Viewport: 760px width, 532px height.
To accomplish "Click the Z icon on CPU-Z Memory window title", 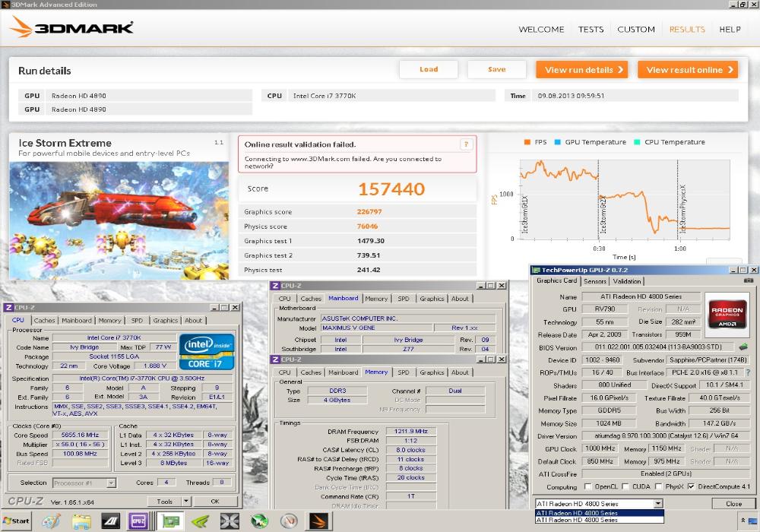I will click(275, 359).
